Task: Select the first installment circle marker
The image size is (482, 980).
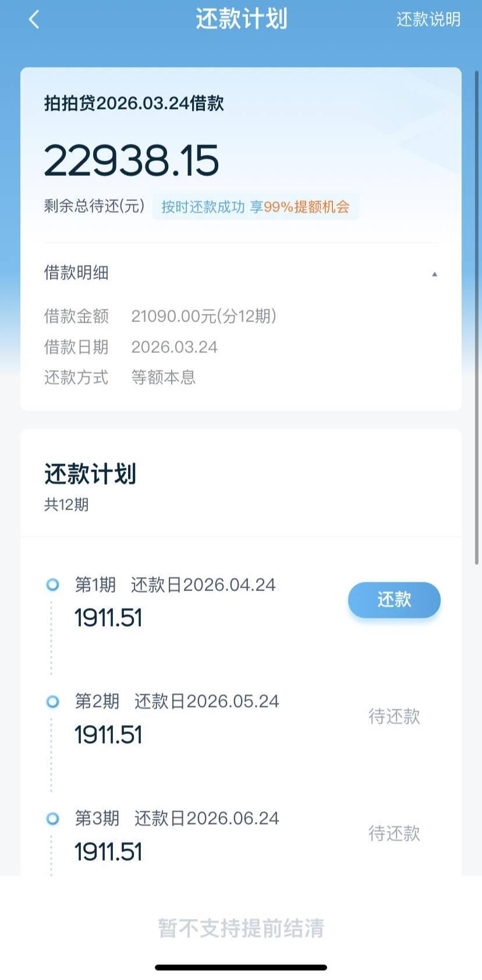Action: coord(52,585)
